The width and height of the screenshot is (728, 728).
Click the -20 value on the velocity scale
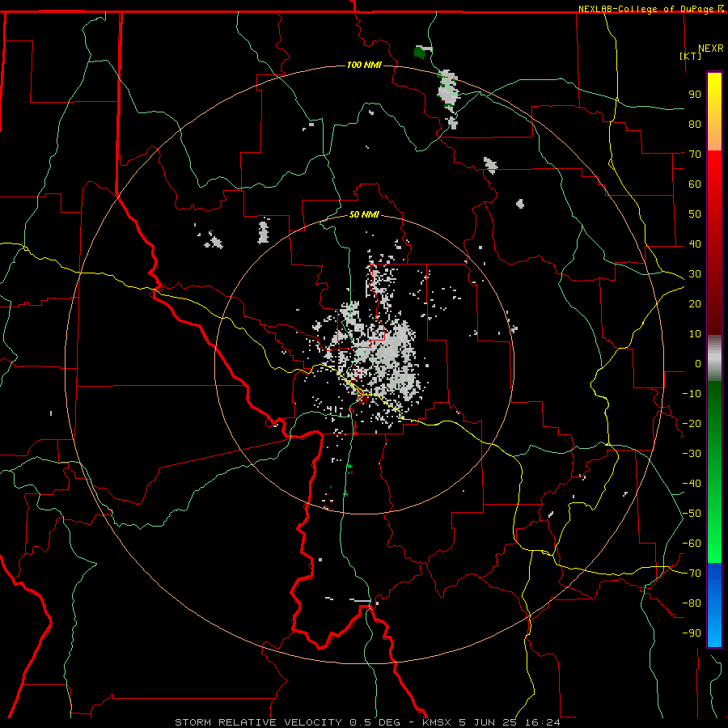click(x=692, y=423)
